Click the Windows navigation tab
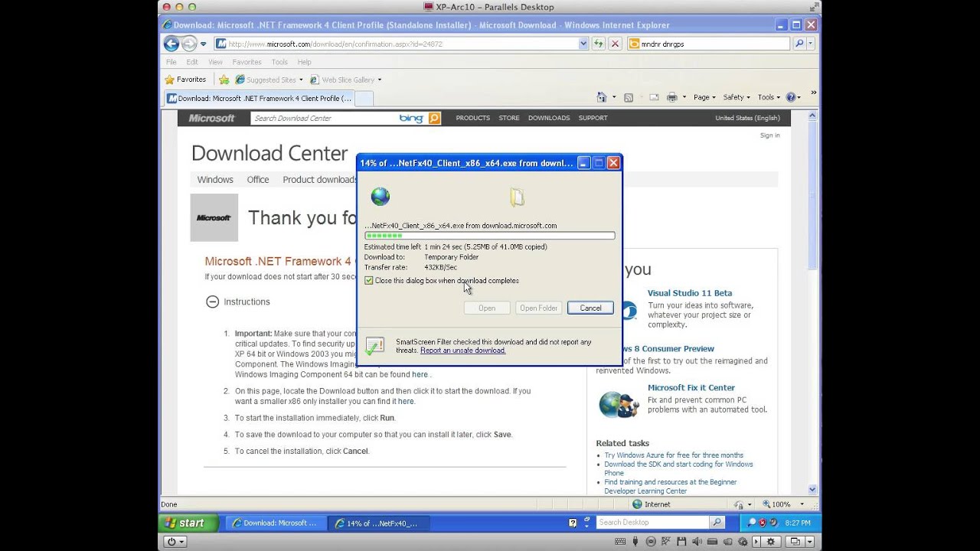This screenshot has width=980, height=551. pyautogui.click(x=215, y=180)
